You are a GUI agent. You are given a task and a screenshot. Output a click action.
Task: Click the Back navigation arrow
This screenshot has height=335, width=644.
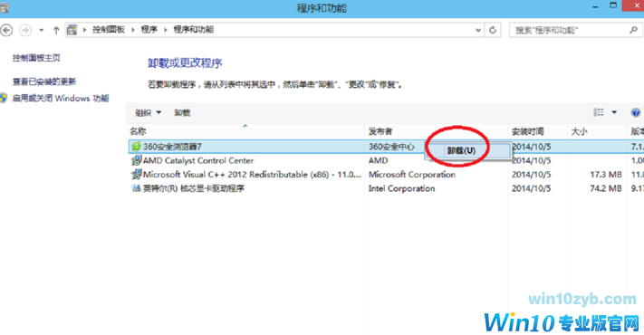point(6,30)
